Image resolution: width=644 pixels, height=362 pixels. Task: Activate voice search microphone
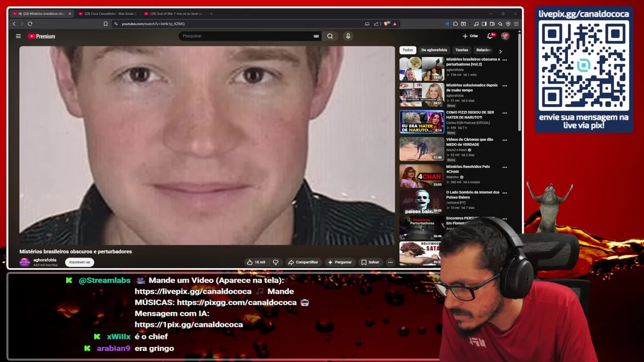pyautogui.click(x=348, y=36)
